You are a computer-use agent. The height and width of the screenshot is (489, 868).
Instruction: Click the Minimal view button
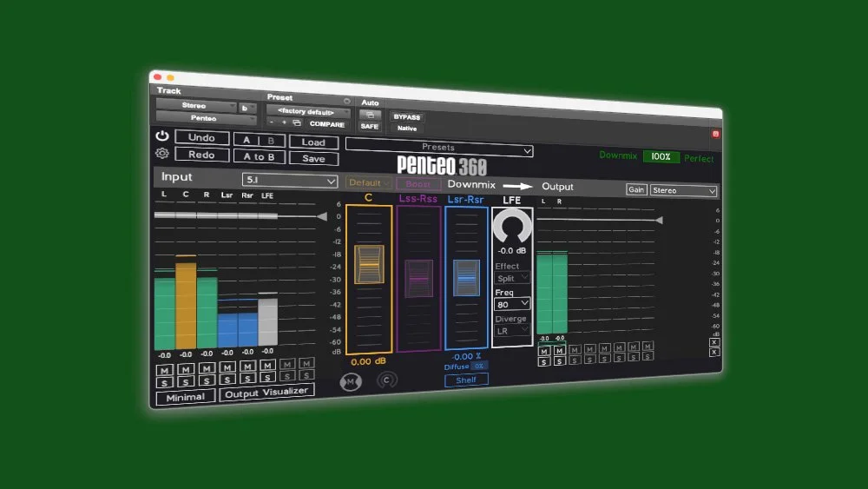click(x=186, y=397)
